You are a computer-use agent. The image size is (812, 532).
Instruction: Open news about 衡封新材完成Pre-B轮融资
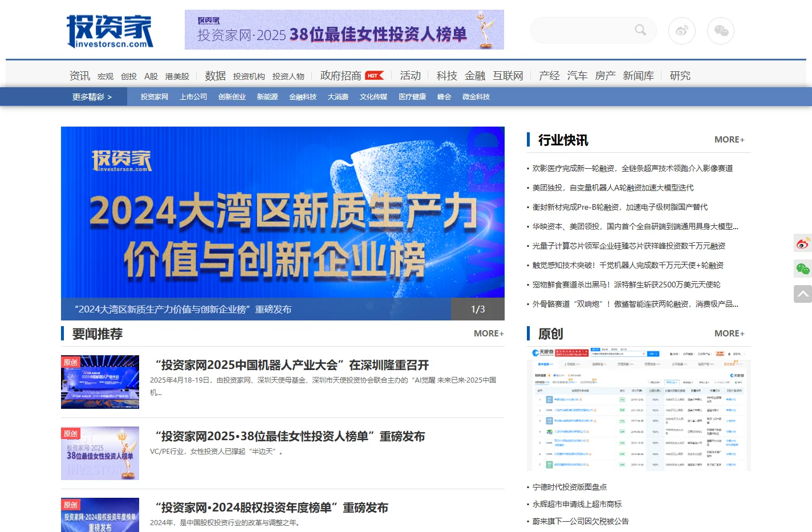pos(620,207)
